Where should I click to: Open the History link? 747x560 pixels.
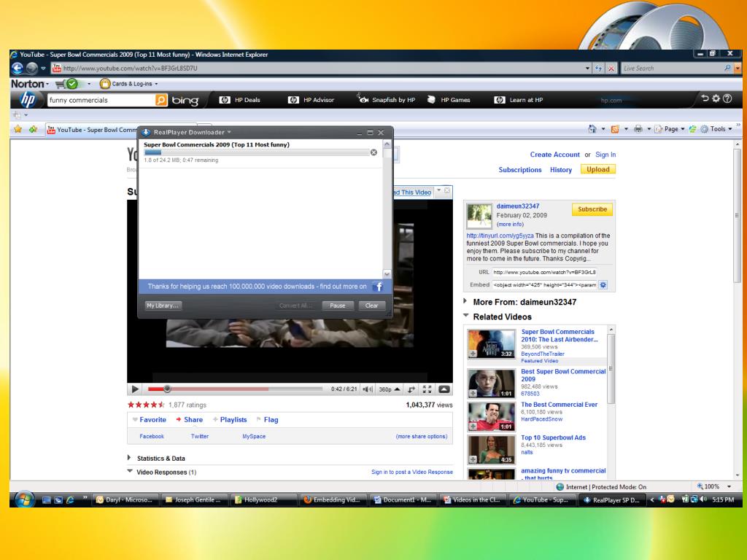pos(561,169)
